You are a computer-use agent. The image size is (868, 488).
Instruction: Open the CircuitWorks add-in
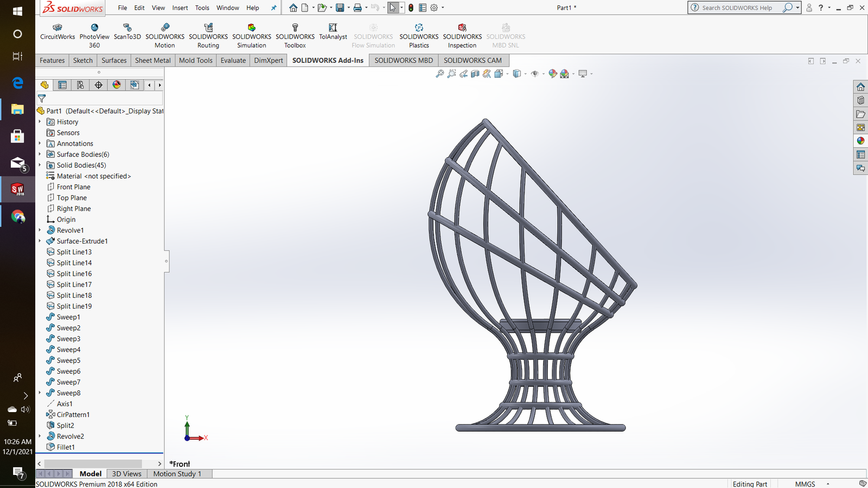58,32
